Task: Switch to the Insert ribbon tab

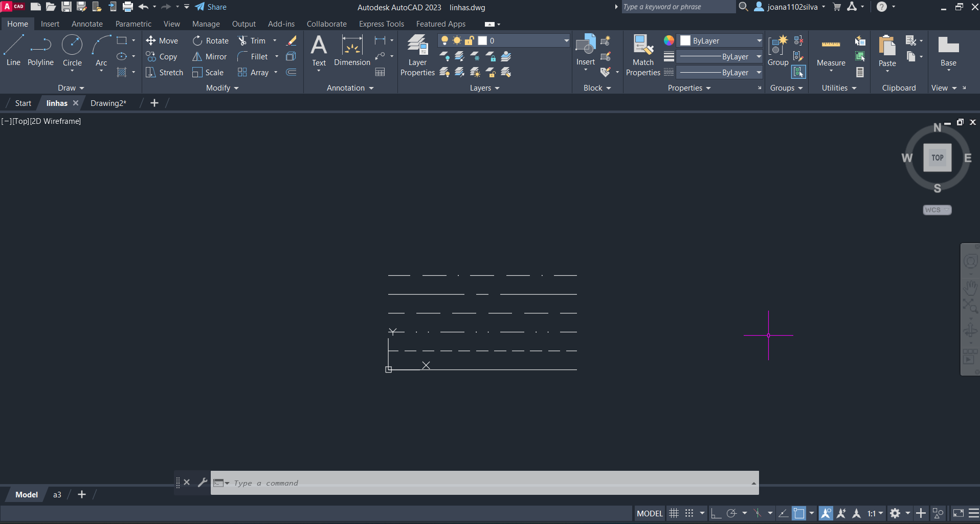Action: point(50,24)
